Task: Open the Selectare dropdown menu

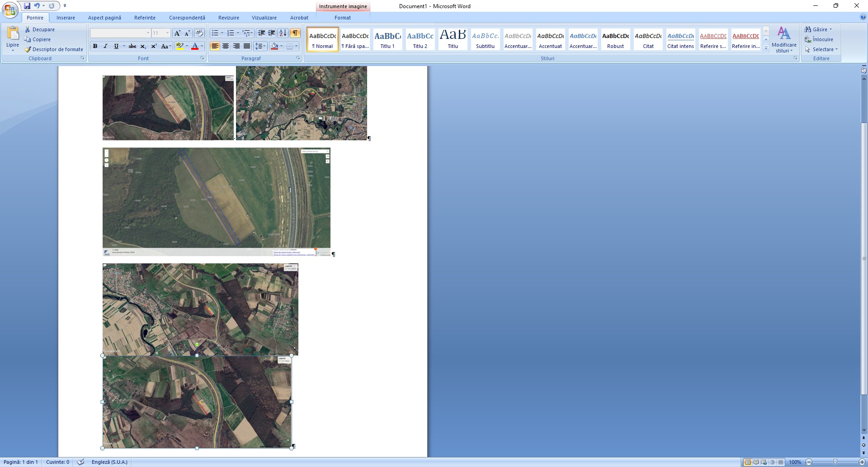Action: 822,49
